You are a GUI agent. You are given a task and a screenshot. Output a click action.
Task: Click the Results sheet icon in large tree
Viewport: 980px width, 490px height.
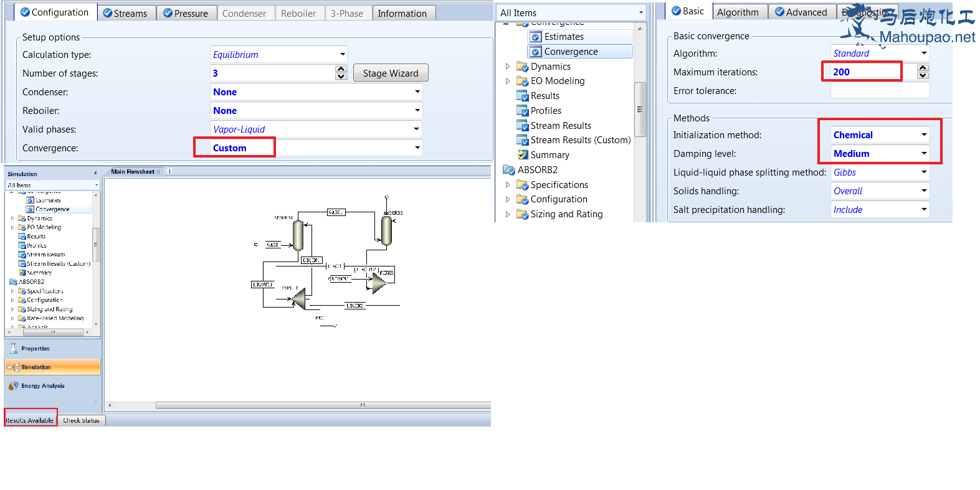[522, 96]
